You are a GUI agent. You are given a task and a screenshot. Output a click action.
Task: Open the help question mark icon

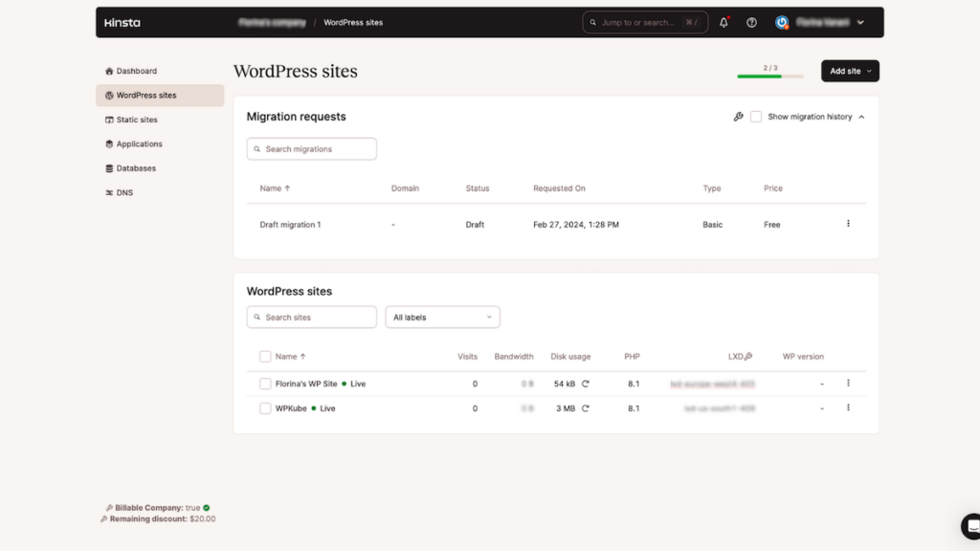point(751,23)
